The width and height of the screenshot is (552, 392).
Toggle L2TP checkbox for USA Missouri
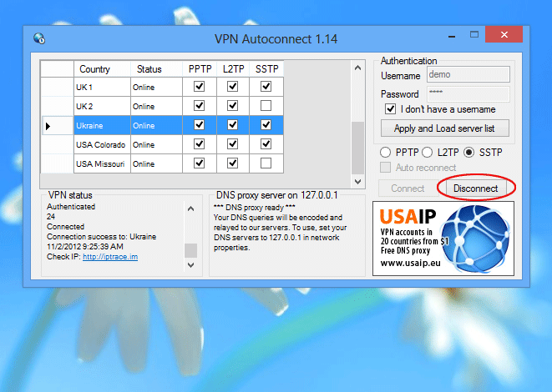(x=233, y=163)
